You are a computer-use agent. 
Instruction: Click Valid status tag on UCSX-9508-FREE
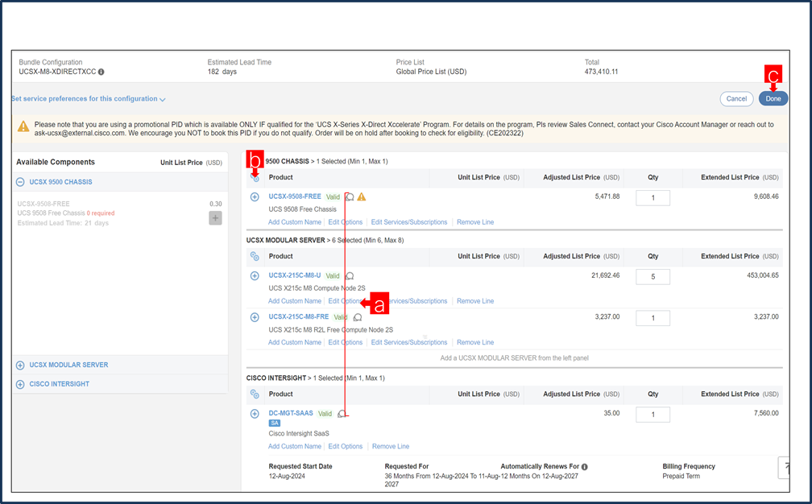[333, 197]
